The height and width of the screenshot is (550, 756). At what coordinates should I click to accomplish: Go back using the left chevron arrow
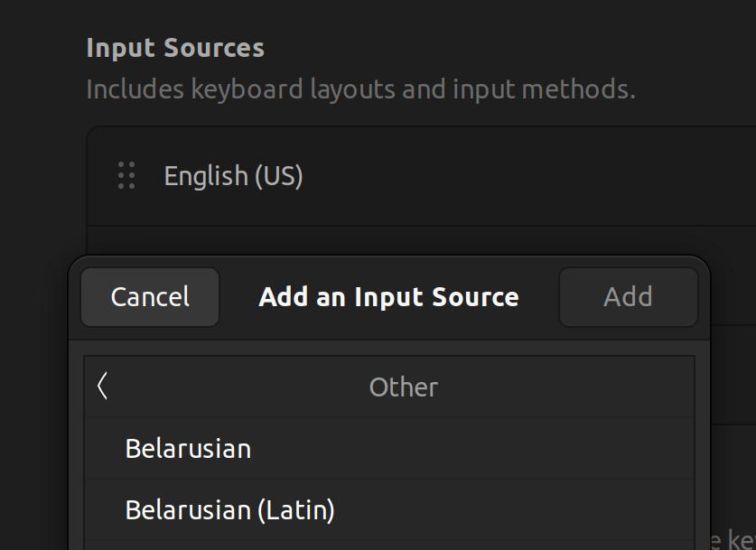pos(103,387)
